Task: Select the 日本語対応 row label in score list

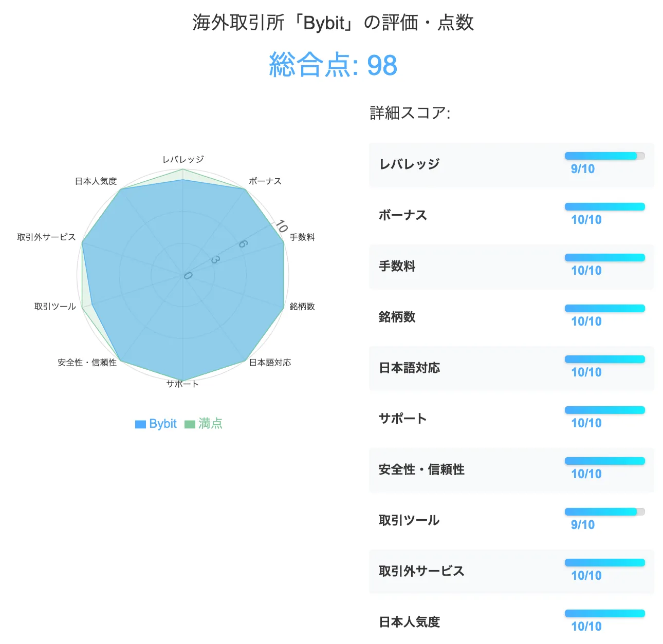Action: (410, 368)
